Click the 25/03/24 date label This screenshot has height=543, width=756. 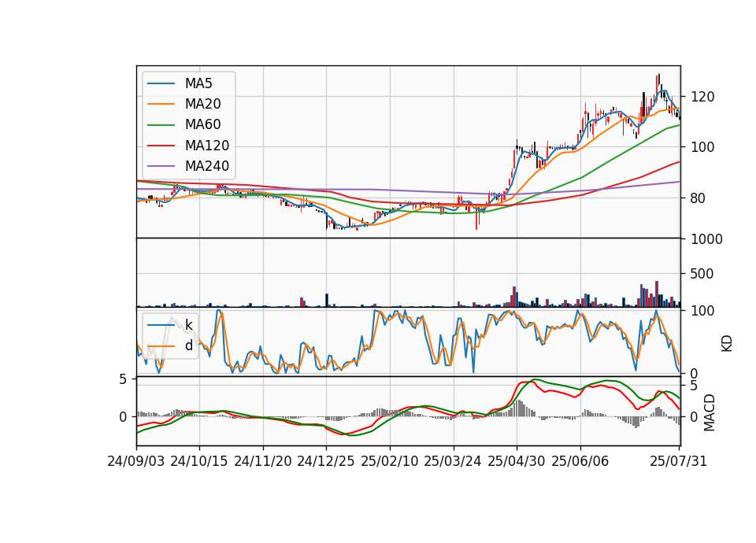tap(452, 461)
